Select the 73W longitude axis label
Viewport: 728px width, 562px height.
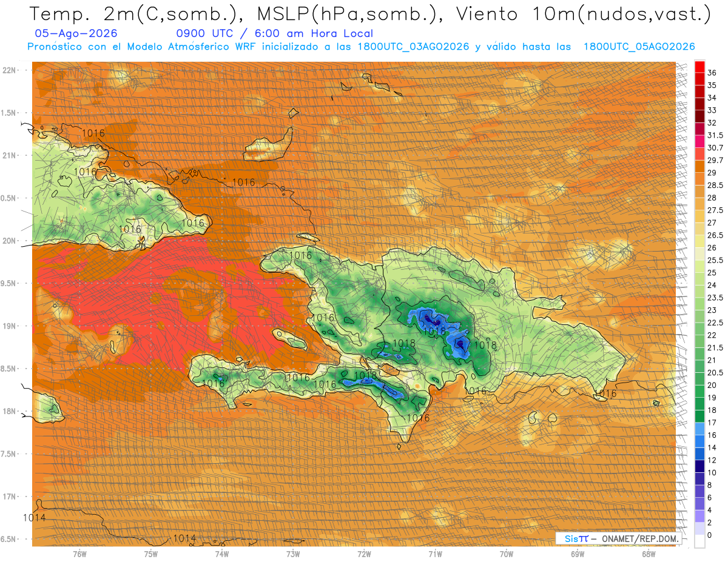[293, 554]
